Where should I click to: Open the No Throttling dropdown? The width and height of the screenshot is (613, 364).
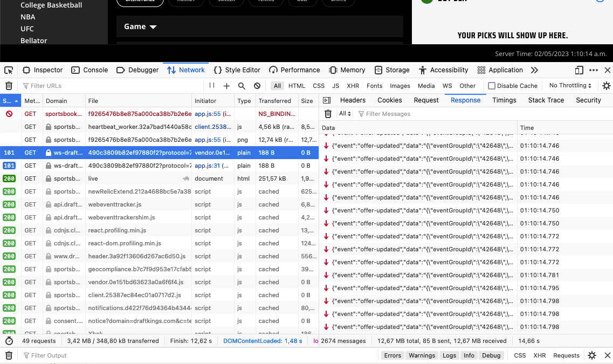tap(570, 85)
